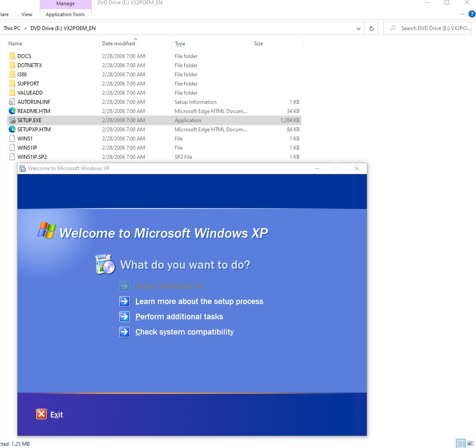Click the AUTORUN.INF file icon

pyautogui.click(x=12, y=102)
